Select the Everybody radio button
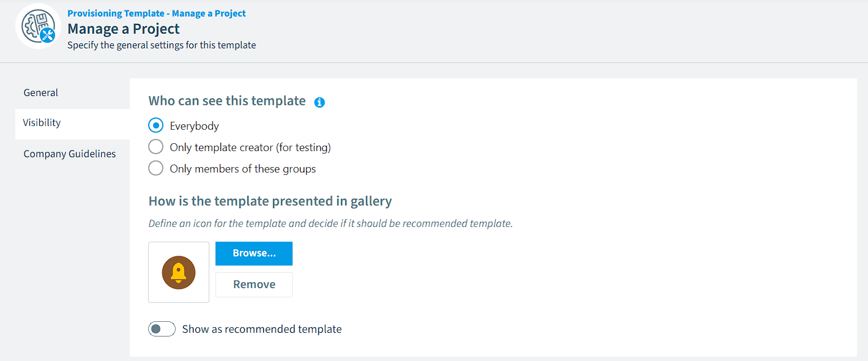This screenshot has height=361, width=868. [x=156, y=125]
